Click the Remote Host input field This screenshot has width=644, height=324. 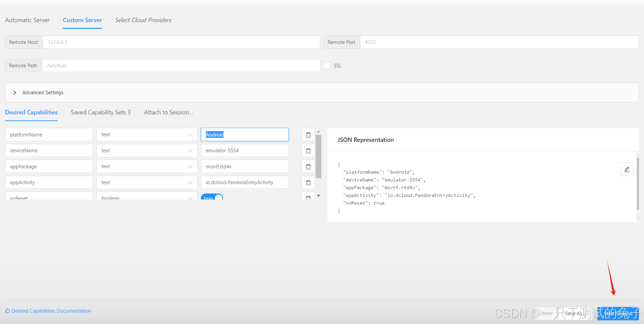pyautogui.click(x=181, y=42)
